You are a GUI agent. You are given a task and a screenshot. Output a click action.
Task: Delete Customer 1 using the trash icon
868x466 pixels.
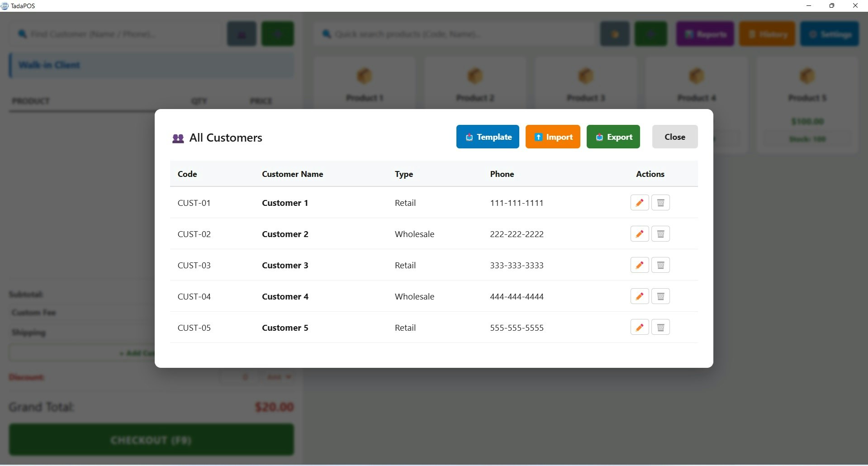tap(660, 203)
